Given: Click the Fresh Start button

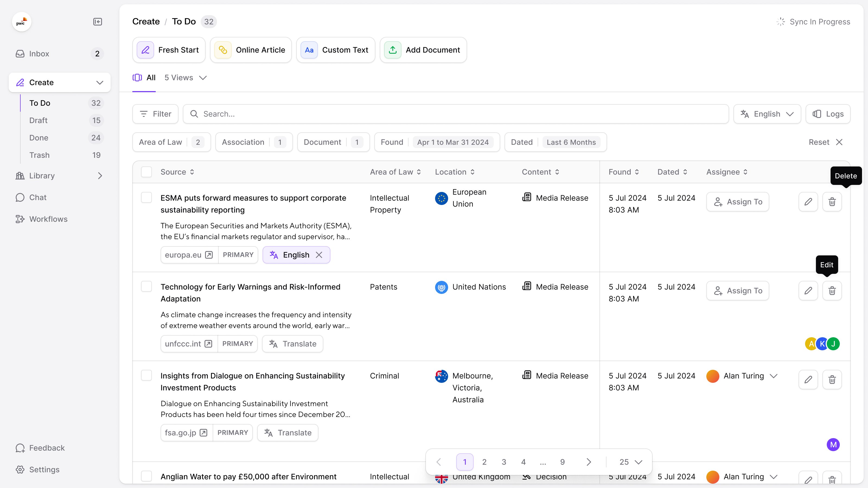Looking at the screenshot, I should (x=169, y=50).
